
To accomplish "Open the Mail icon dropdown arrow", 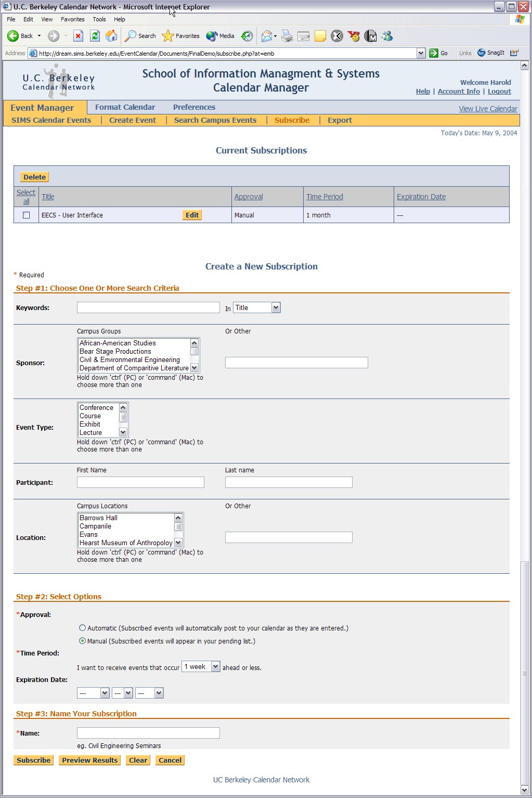I will pos(276,36).
